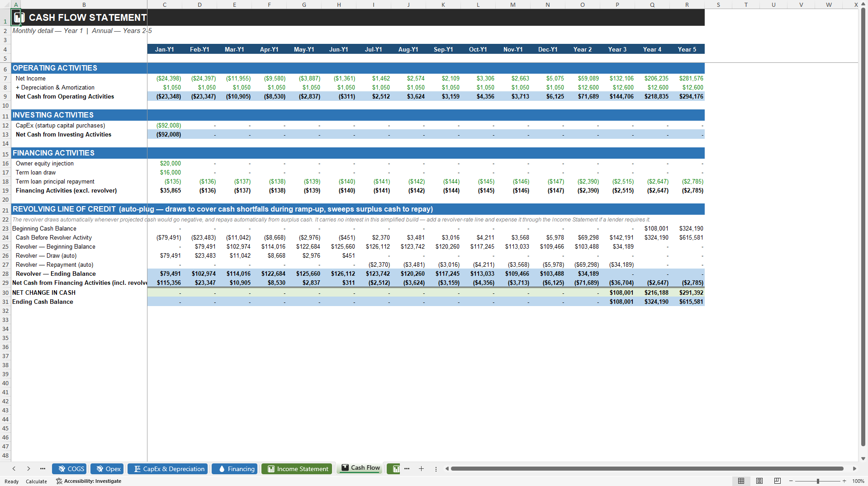Image resolution: width=868 pixels, height=486 pixels.
Task: Click the REVOLVING LINE OF CREDIT header
Action: 223,209
